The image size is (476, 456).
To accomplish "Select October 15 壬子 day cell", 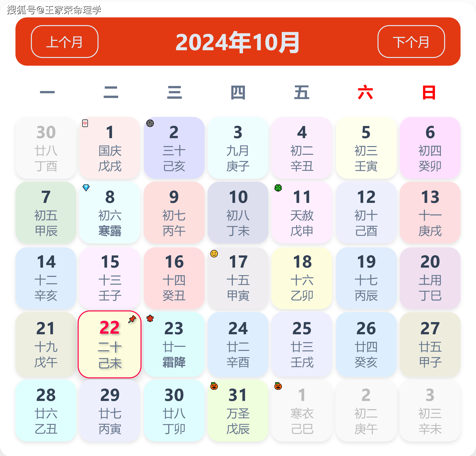I will [109, 278].
